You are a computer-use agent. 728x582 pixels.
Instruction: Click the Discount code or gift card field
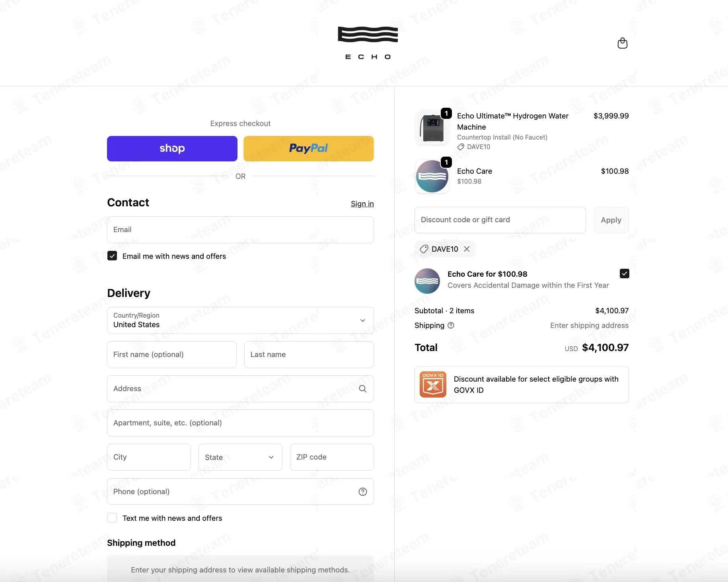500,220
